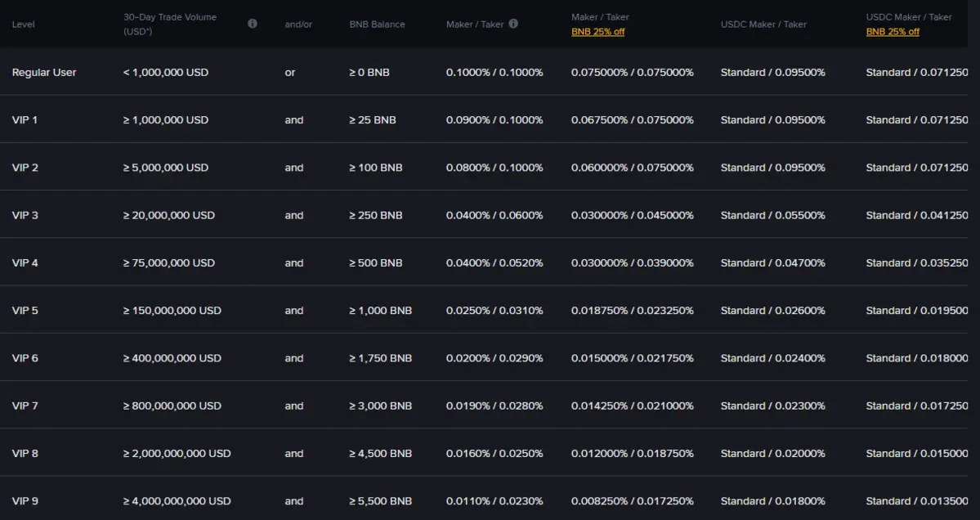Click the BNB Balance column header

pyautogui.click(x=377, y=25)
